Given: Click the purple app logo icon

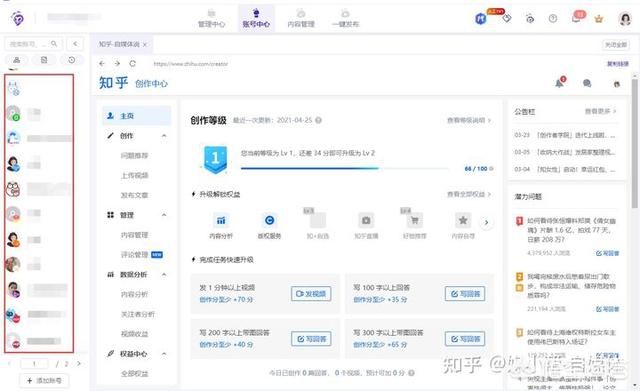Looking at the screenshot, I should [x=17, y=18].
